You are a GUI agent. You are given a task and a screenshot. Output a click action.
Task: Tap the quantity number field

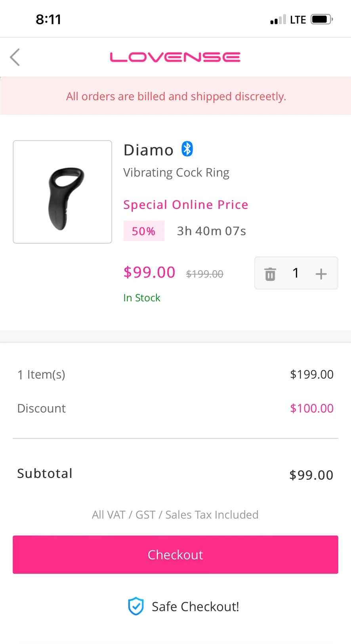[296, 273]
